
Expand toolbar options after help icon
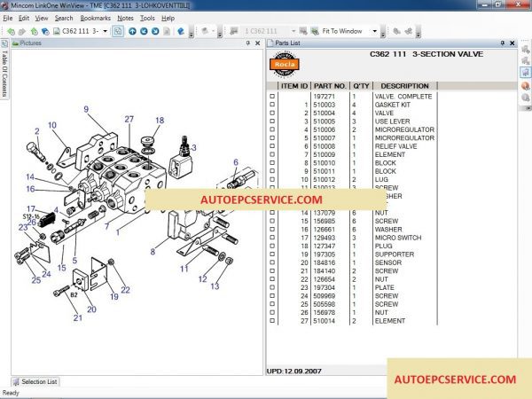tap(191, 33)
